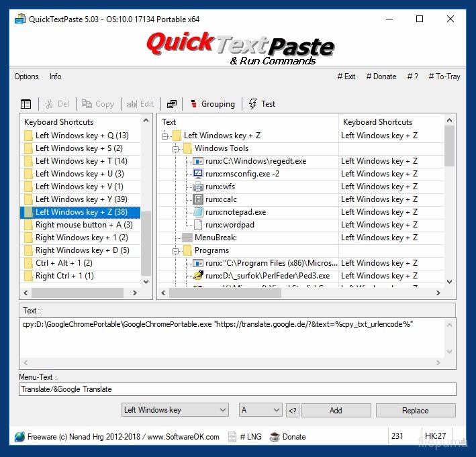This screenshot has height=457, width=476.
Task: Click the # To-Tray menu item
Action: [443, 77]
